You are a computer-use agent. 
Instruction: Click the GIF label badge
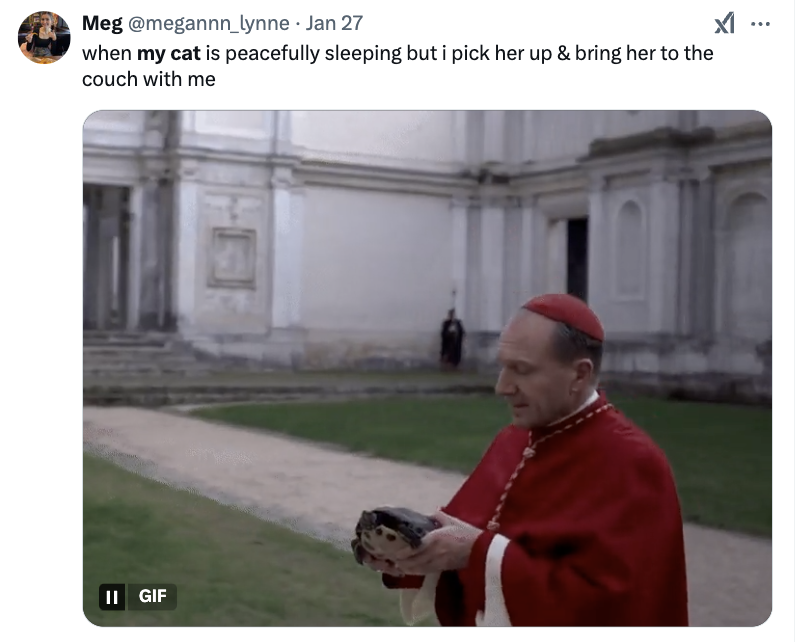click(x=152, y=597)
